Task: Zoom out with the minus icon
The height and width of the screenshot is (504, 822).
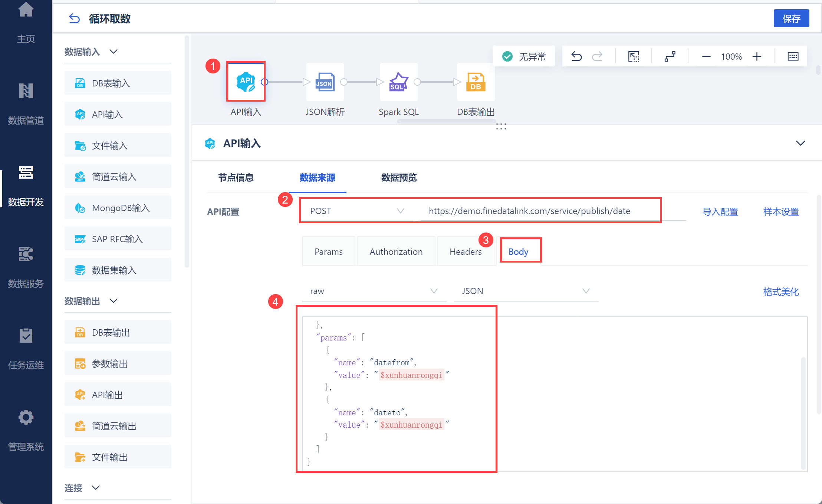Action: pyautogui.click(x=706, y=56)
